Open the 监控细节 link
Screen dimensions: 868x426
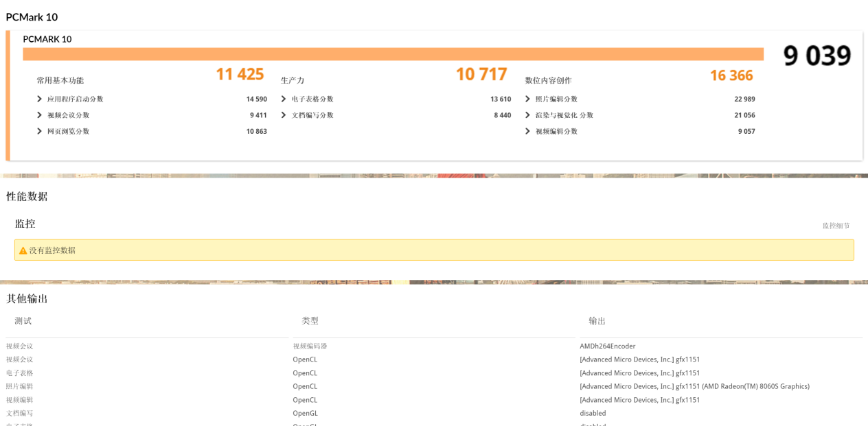pyautogui.click(x=836, y=226)
